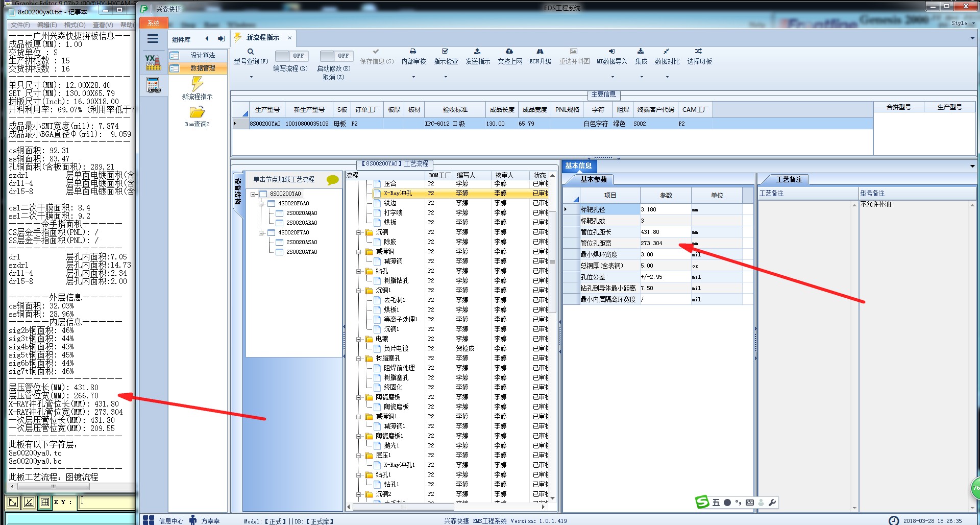Click 文控上网 cloud upload tool
Viewport: 980px width, 525px height.
510,57
